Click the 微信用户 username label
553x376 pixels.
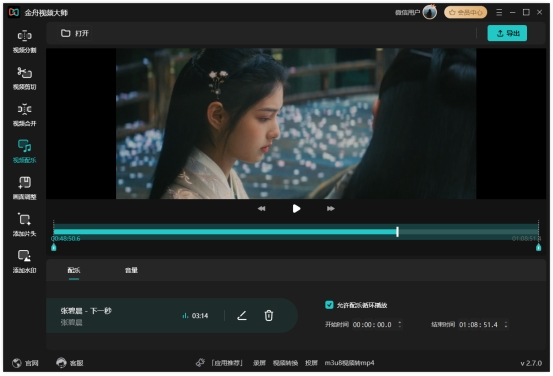tap(407, 12)
